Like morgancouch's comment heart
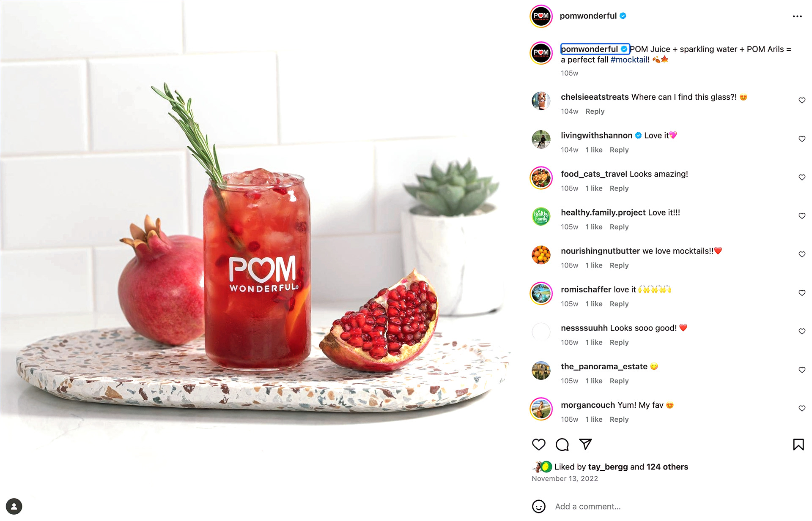The image size is (812, 521). 802,409
